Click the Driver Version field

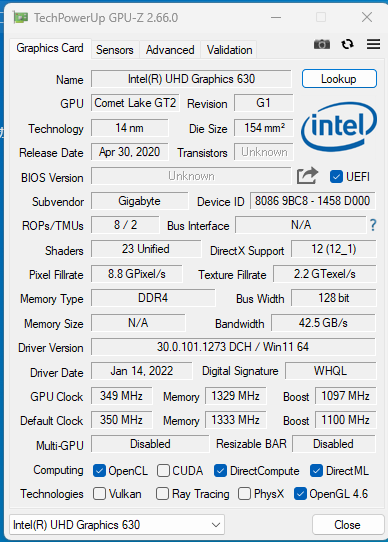tap(233, 347)
